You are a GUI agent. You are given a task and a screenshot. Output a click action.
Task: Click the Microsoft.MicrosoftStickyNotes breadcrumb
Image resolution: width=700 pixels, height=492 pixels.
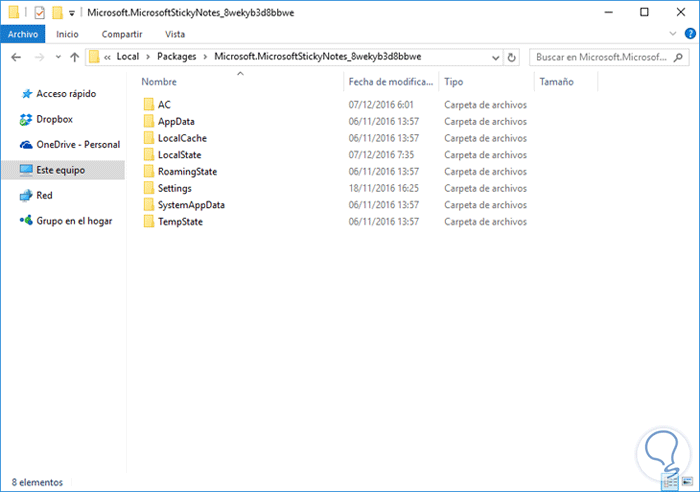pos(318,57)
